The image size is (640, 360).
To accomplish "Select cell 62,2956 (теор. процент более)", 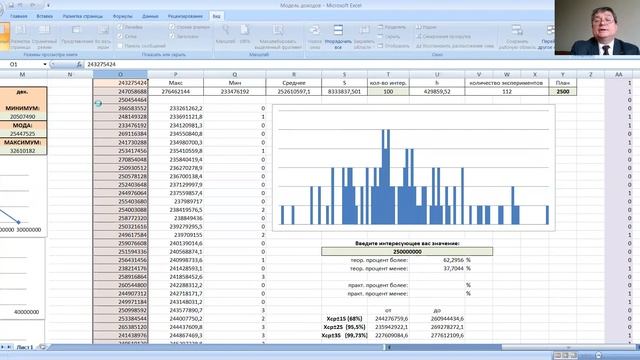I will 437,260.
